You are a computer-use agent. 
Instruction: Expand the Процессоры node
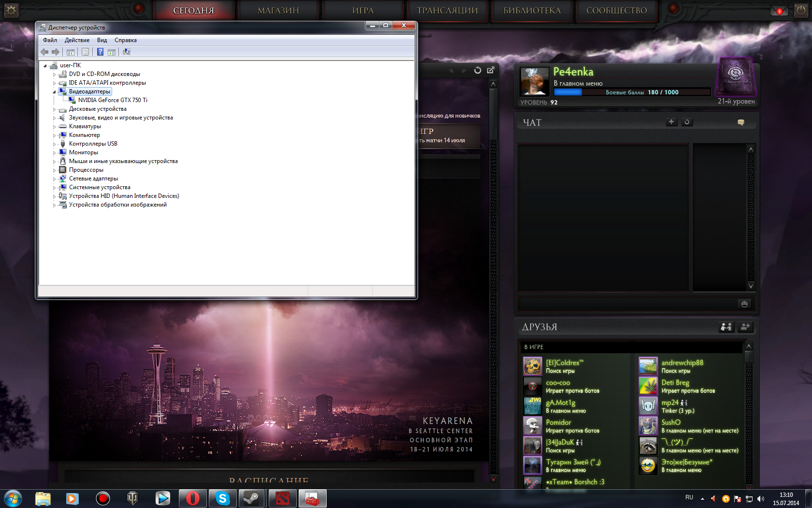(54, 170)
